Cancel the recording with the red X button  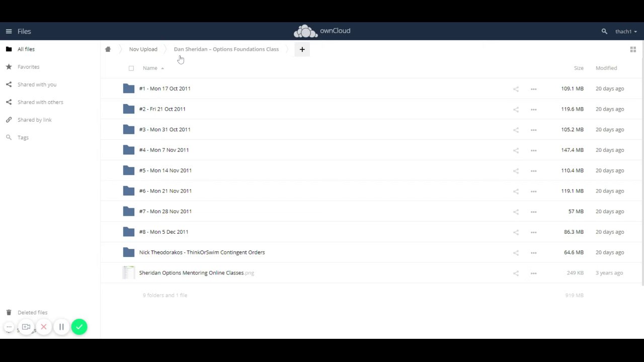44,327
